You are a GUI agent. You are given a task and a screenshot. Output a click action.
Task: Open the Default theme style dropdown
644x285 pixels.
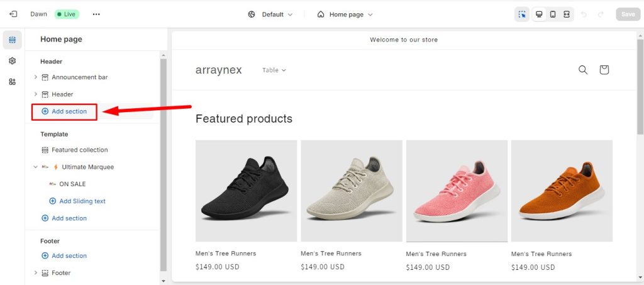coord(270,14)
